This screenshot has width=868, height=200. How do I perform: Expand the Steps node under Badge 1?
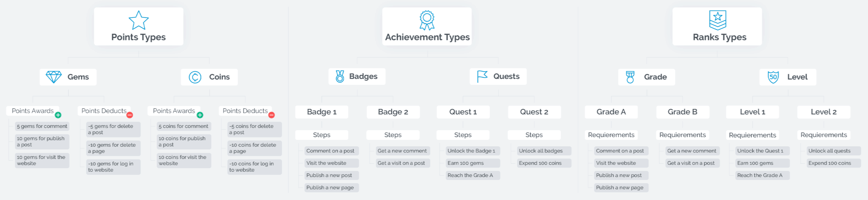(321, 135)
